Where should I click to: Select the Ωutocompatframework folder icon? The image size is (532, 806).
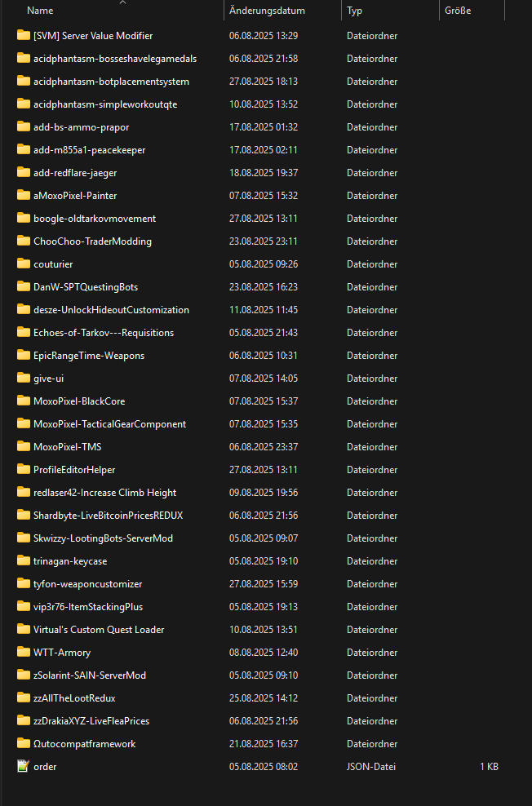(23, 742)
